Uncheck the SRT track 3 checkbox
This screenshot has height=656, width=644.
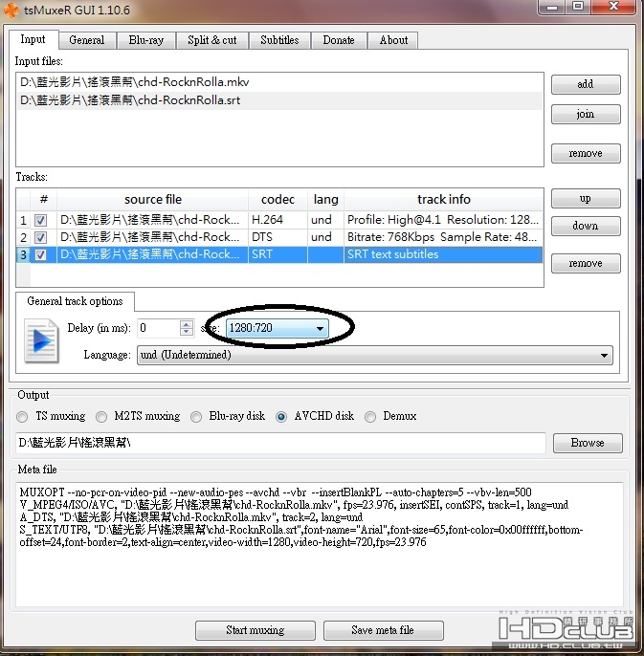click(x=40, y=254)
